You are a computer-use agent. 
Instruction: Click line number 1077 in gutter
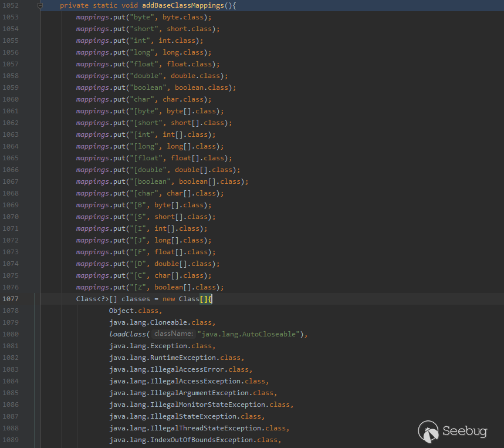tap(11, 299)
